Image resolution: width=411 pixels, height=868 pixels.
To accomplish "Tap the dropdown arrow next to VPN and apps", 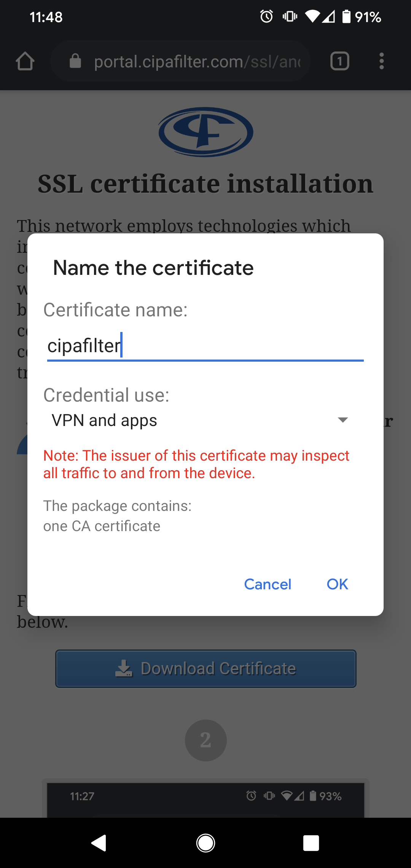I will click(x=342, y=420).
